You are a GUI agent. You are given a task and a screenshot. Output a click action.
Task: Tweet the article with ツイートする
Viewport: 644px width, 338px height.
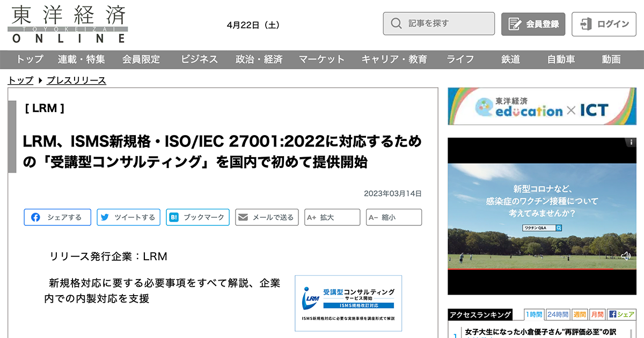pos(128,217)
